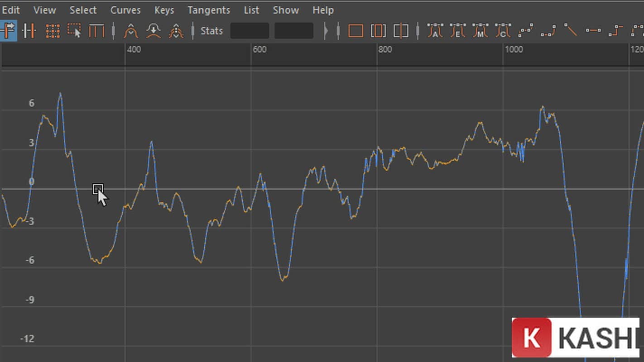Apply Auto Ease tangents
The image size is (644, 362).
(x=457, y=31)
